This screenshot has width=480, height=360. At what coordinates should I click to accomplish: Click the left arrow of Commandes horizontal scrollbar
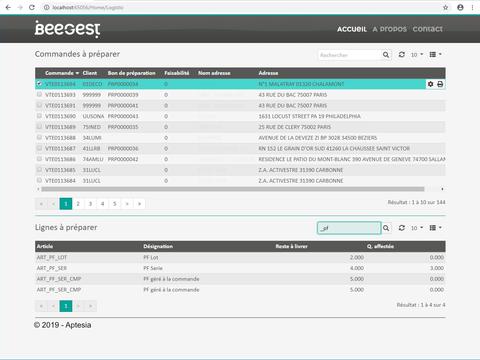click(x=38, y=189)
